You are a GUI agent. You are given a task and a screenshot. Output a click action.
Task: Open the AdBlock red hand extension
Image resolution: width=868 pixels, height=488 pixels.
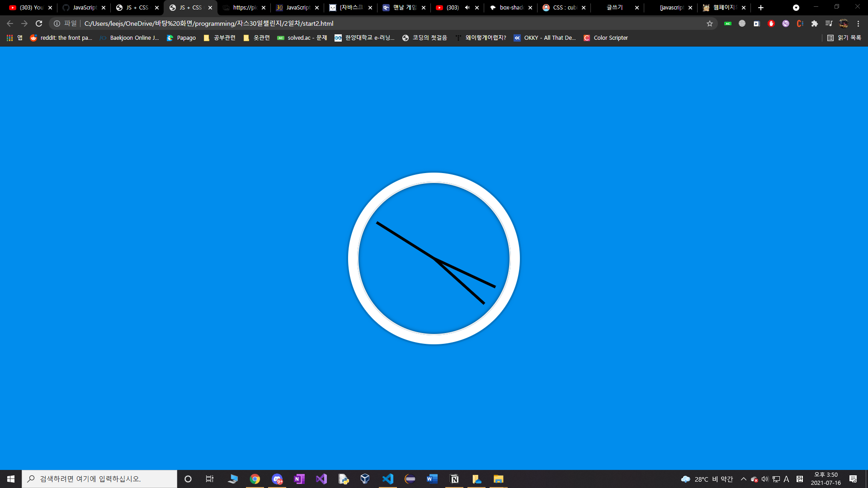[x=771, y=23]
